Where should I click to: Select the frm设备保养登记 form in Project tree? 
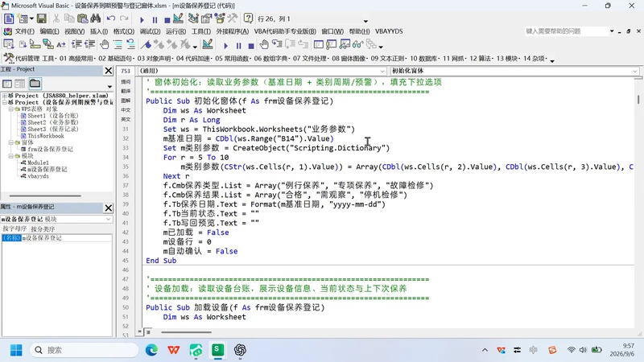pyautogui.click(x=50, y=149)
